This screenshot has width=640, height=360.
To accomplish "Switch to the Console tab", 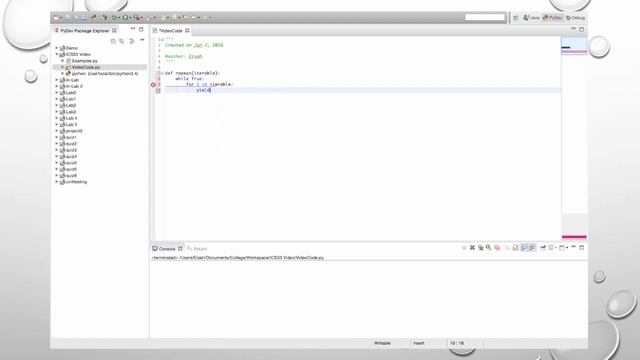I will coord(167,249).
